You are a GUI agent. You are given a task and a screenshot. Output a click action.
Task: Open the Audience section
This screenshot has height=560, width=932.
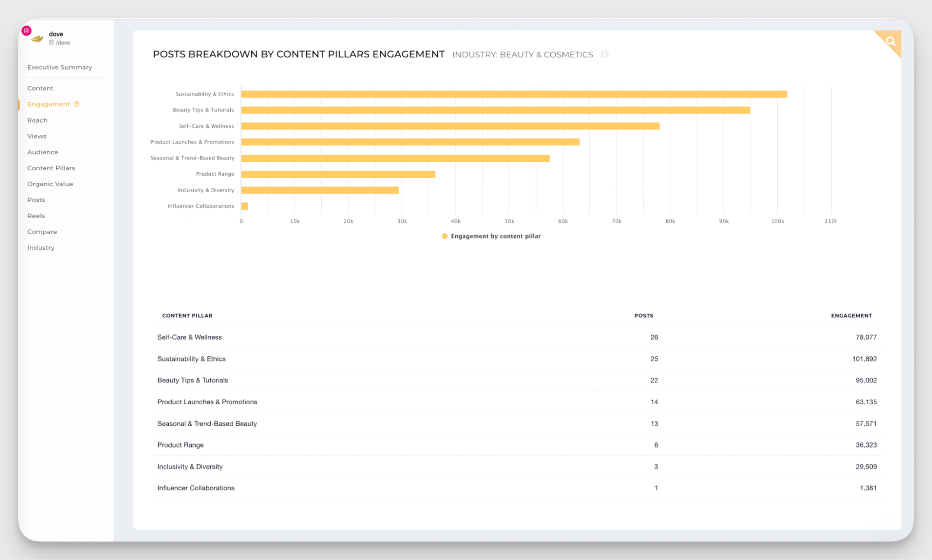coord(42,152)
